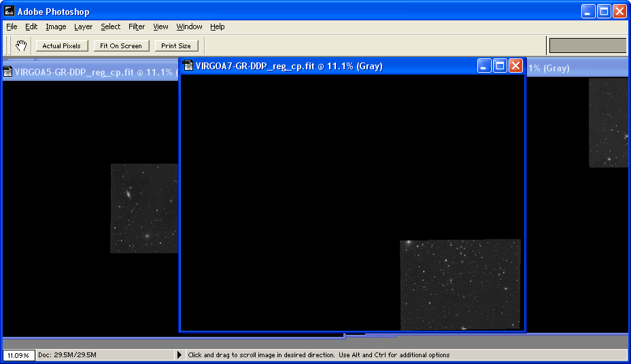This screenshot has width=631, height=364.
Task: Minimize the VIRGOA7 document window
Action: point(484,66)
